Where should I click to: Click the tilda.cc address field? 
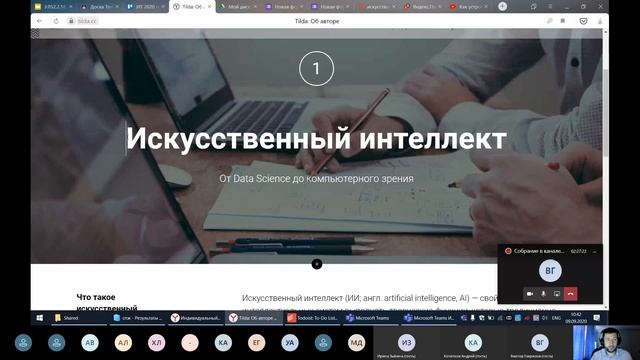tap(83, 21)
